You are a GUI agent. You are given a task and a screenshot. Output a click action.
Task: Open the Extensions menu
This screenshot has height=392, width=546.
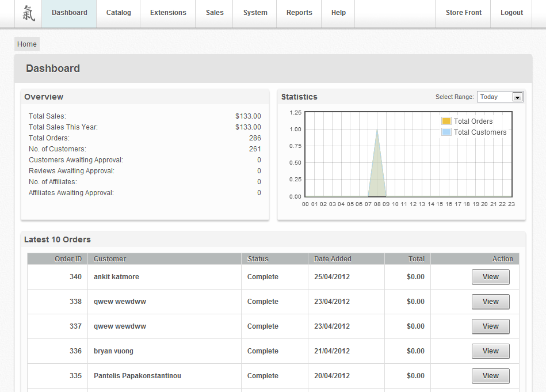point(168,13)
